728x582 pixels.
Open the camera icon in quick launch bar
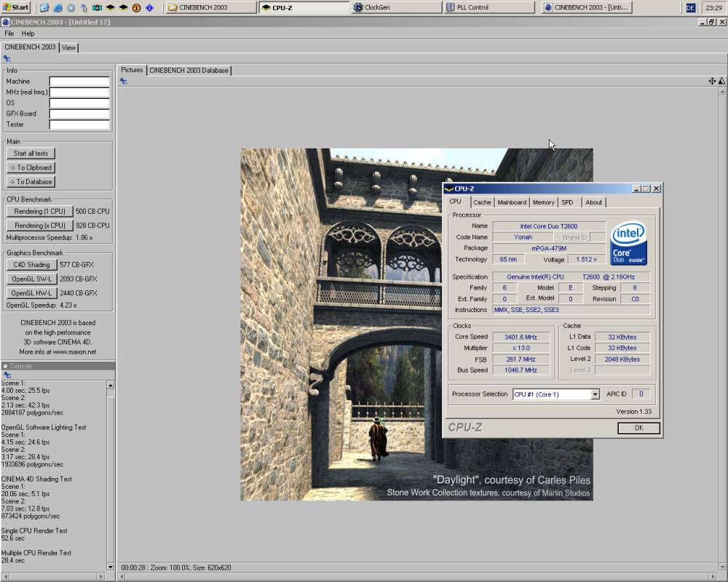click(97, 8)
